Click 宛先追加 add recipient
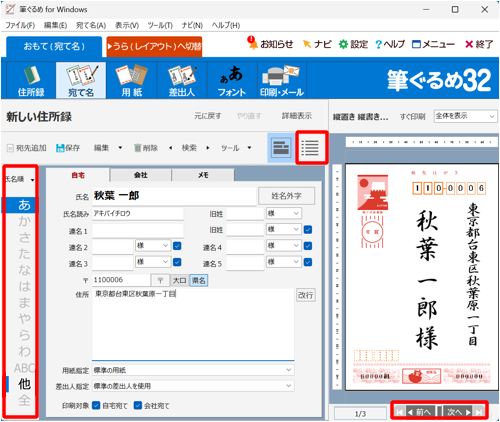 [27, 148]
